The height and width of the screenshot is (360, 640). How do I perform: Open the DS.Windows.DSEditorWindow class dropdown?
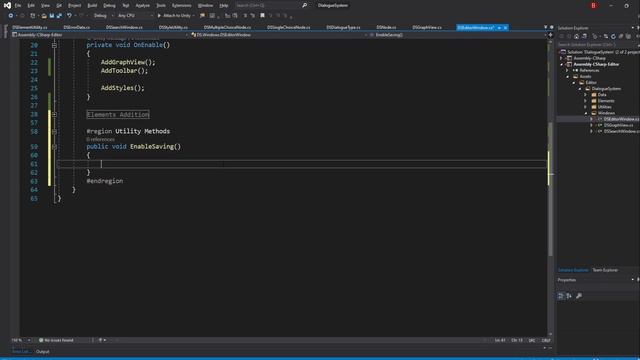(x=278, y=35)
